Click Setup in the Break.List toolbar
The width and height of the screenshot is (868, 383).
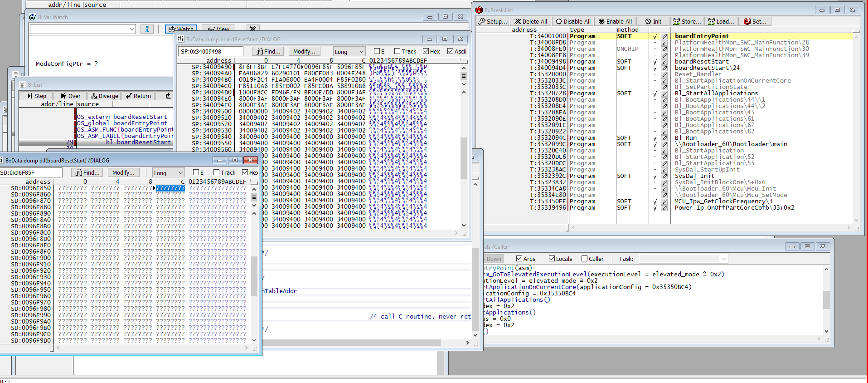coord(493,21)
